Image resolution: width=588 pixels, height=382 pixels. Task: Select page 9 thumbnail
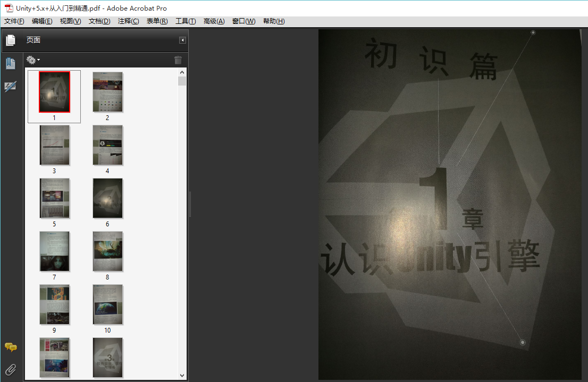click(x=55, y=304)
